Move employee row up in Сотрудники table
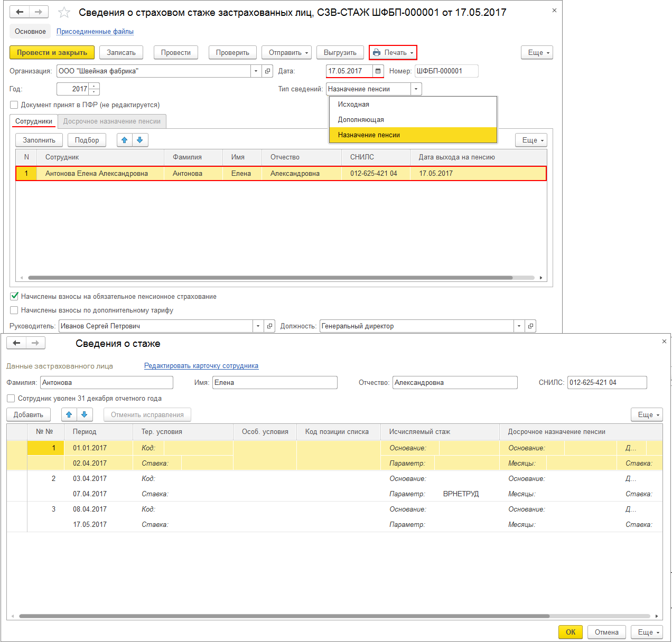The width and height of the screenshot is (672, 642). click(125, 140)
